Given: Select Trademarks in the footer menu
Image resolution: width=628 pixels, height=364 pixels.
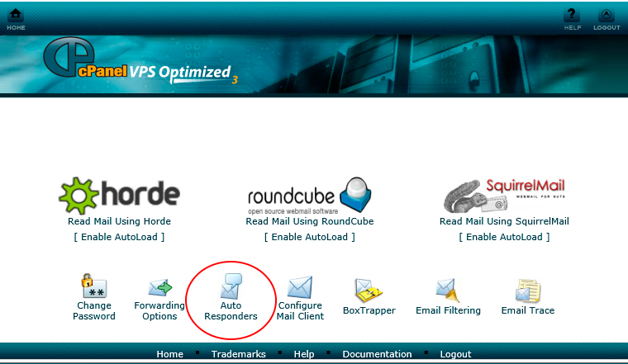Looking at the screenshot, I should pyautogui.click(x=238, y=354).
